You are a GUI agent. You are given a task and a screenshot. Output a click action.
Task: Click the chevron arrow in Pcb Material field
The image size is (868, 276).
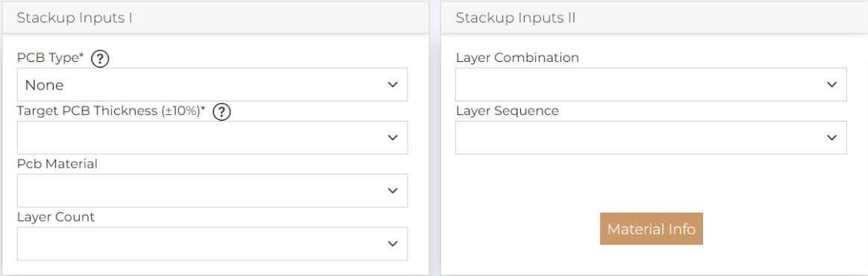393,191
